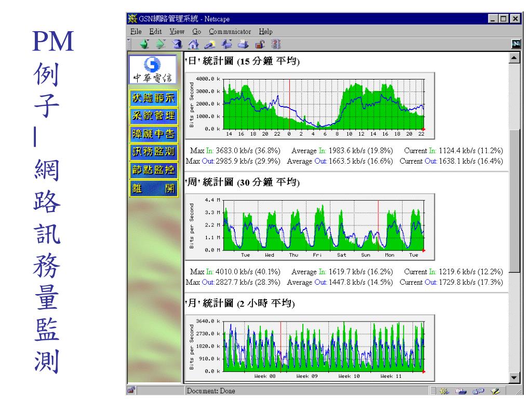Click the 訊務監測 sidebar button

click(153, 152)
